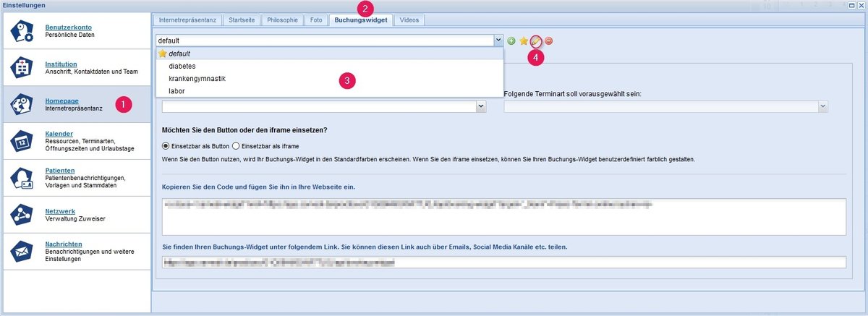
Task: Click the red remove widget icon
Action: (549, 41)
